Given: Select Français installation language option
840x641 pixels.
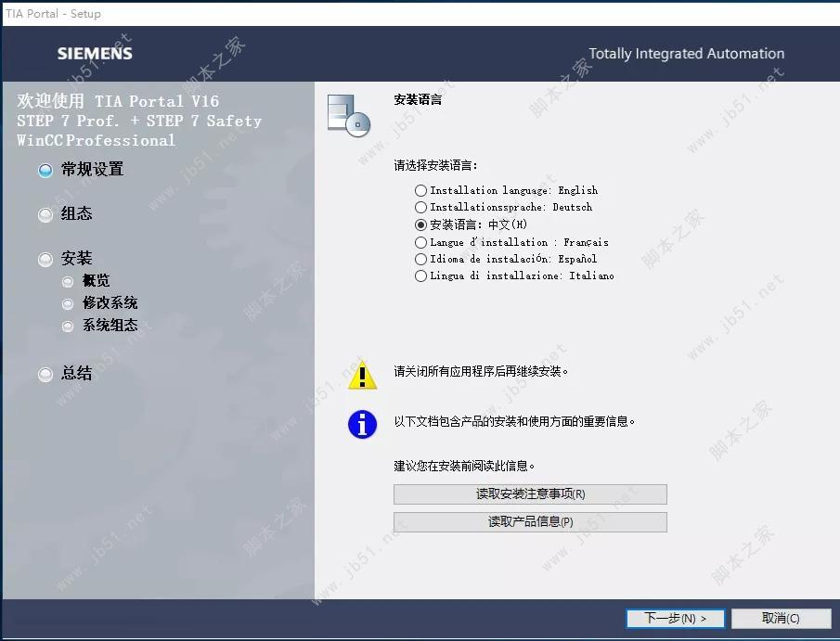Looking at the screenshot, I should pyautogui.click(x=420, y=241).
